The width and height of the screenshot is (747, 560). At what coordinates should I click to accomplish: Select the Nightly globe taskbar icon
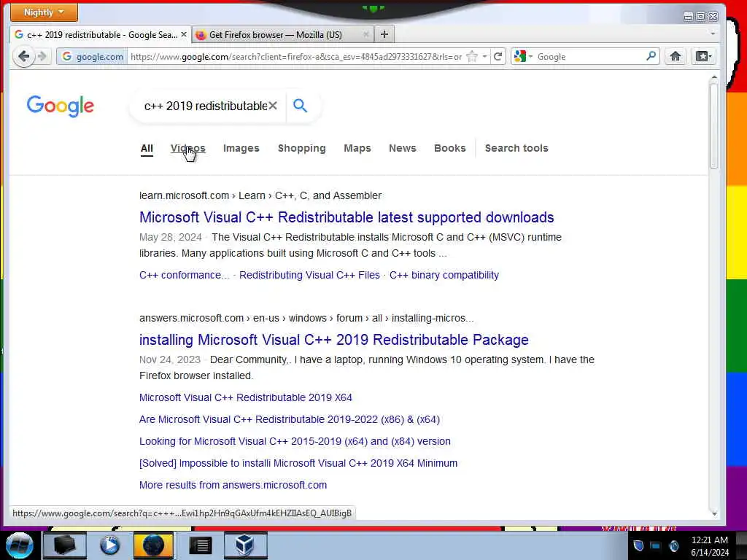pos(153,545)
